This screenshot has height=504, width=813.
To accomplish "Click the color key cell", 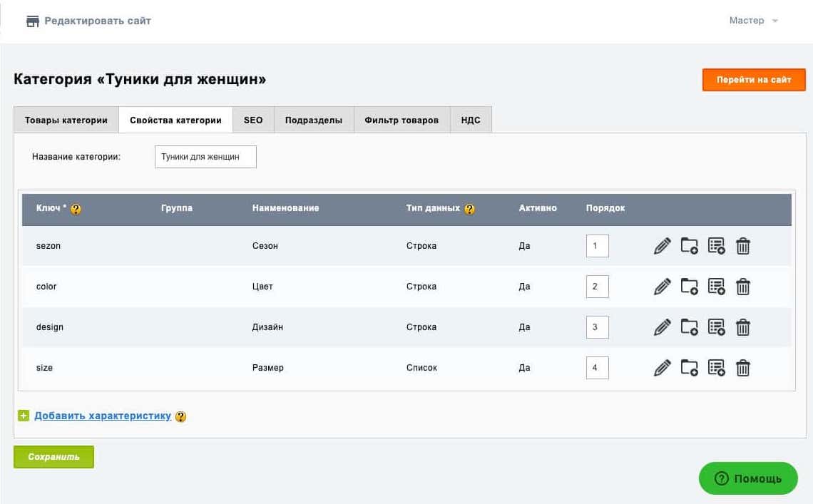I will click(46, 287).
